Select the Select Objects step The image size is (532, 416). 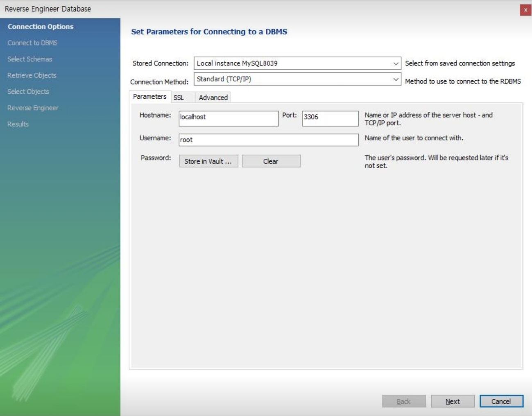click(x=28, y=92)
